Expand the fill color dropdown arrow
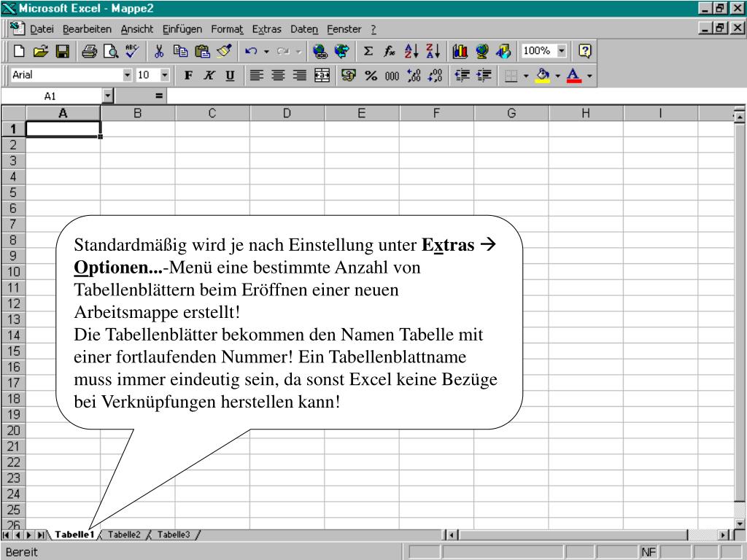The image size is (747, 560). tap(557, 76)
